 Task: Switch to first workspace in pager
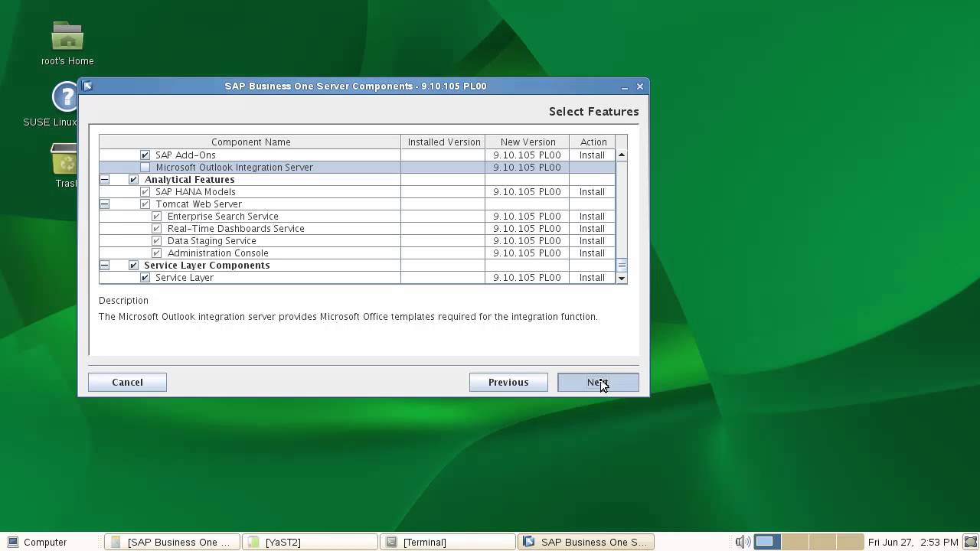pyautogui.click(x=767, y=542)
